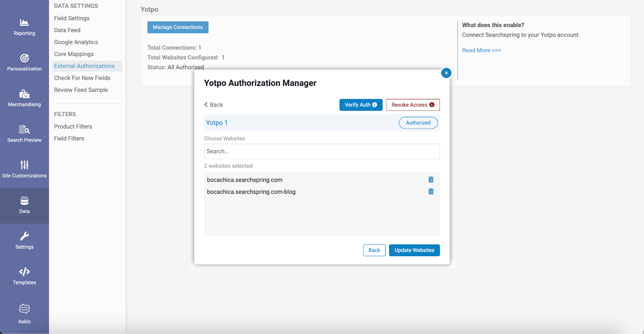644x334 pixels.
Task: Open the Field Filters menu item
Action: pos(69,138)
